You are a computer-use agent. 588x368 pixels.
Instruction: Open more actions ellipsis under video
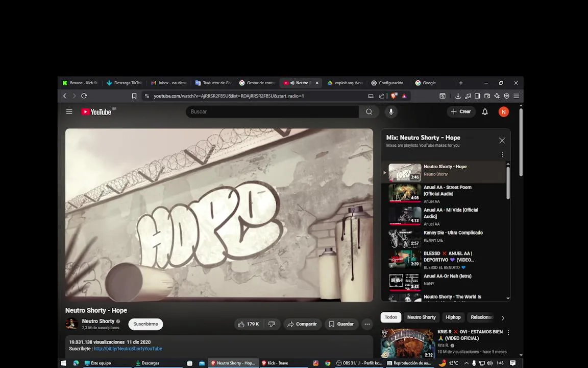tap(367, 324)
